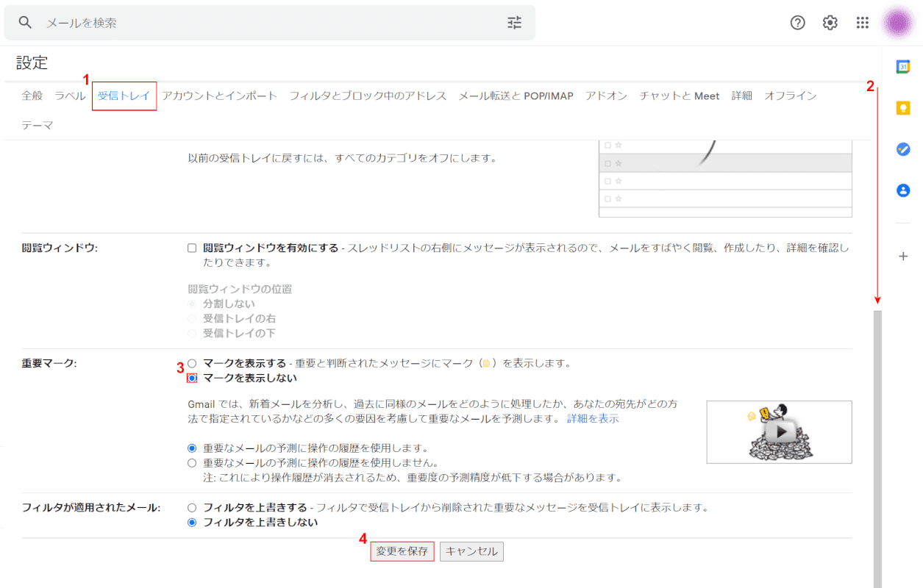Open Google Calendar side panel icon

tap(903, 67)
